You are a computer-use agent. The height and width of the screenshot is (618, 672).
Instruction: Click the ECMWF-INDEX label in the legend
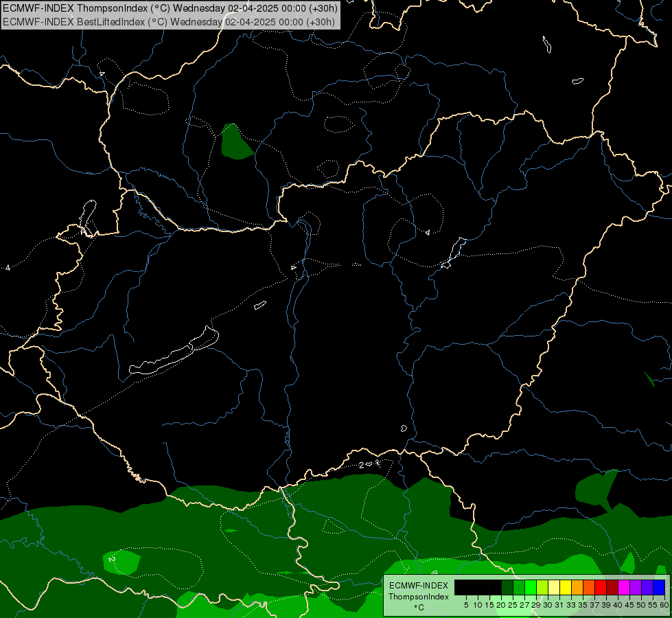point(419,586)
